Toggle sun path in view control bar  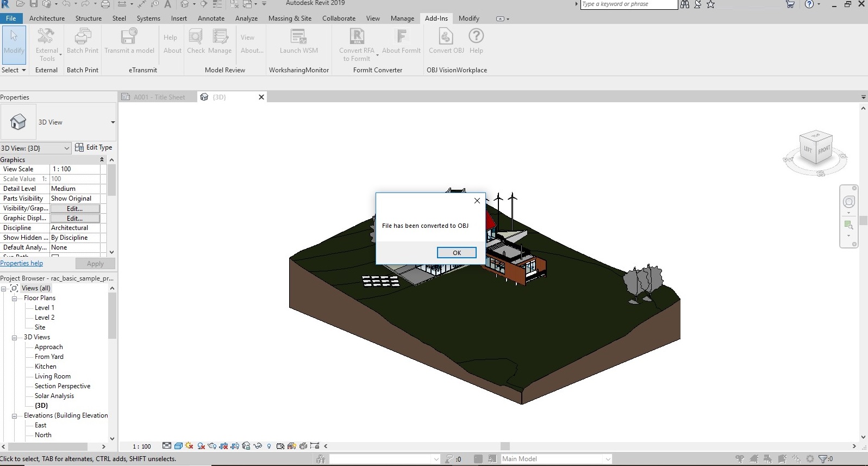(x=189, y=446)
